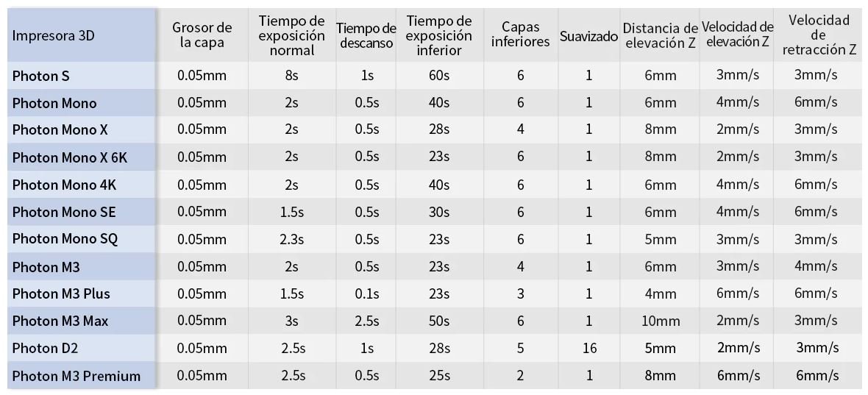Select the Suavizado column header
Image resolution: width=868 pixels, height=395 pixels.
588,37
